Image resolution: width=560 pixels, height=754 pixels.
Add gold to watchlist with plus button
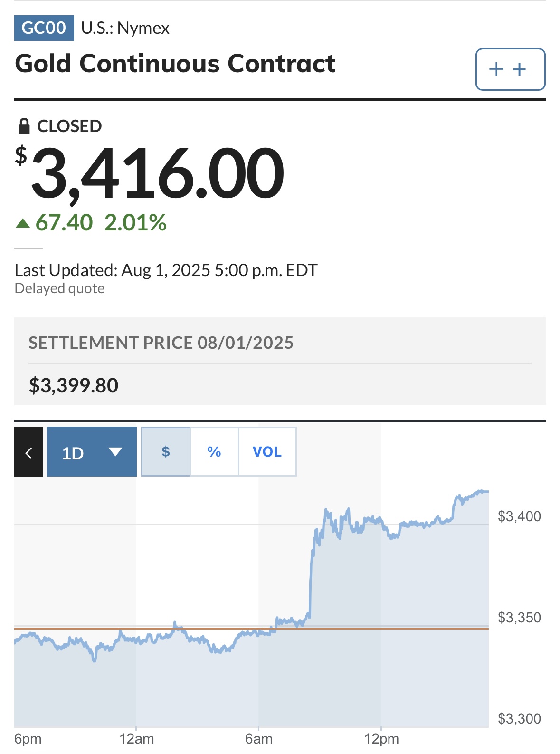510,69
